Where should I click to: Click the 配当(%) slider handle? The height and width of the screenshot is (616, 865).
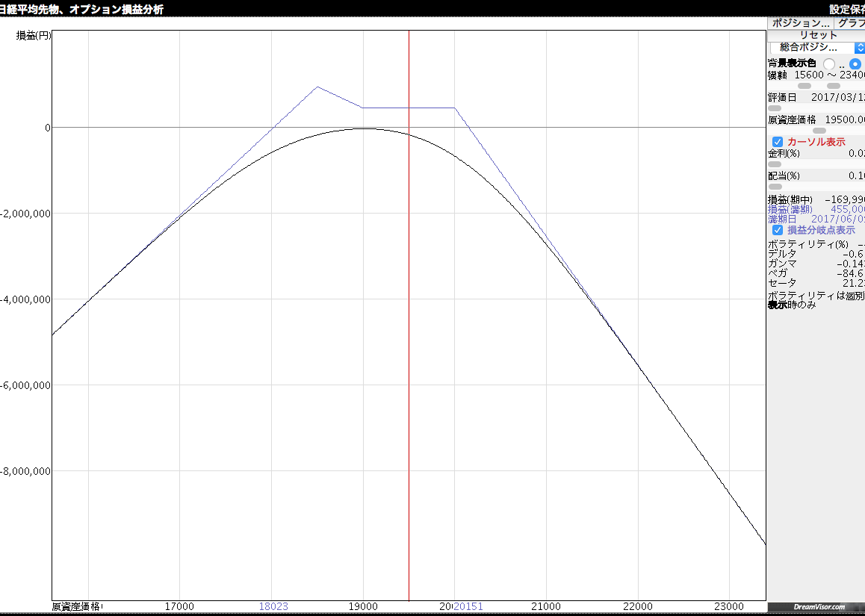tap(775, 187)
